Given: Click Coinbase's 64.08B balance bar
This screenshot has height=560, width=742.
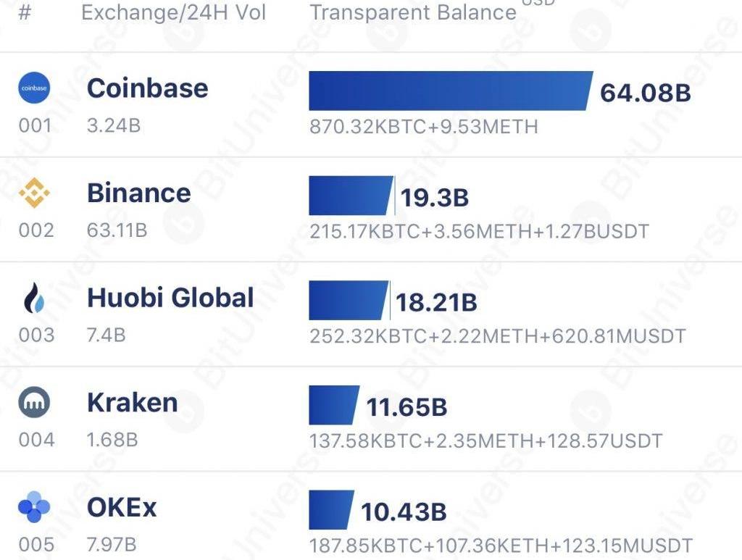Looking at the screenshot, I should click(x=449, y=91).
